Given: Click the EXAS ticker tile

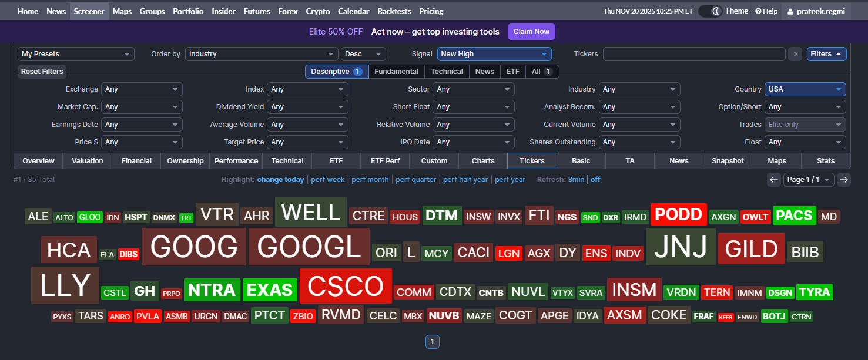Looking at the screenshot, I should (270, 290).
